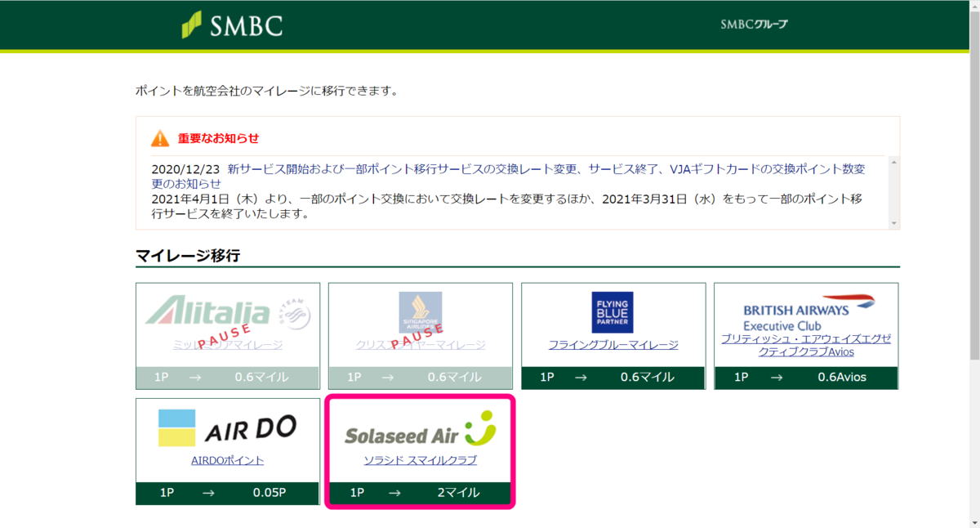
Task: Open クリスフライヤーマイレージ link
Action: point(421,345)
